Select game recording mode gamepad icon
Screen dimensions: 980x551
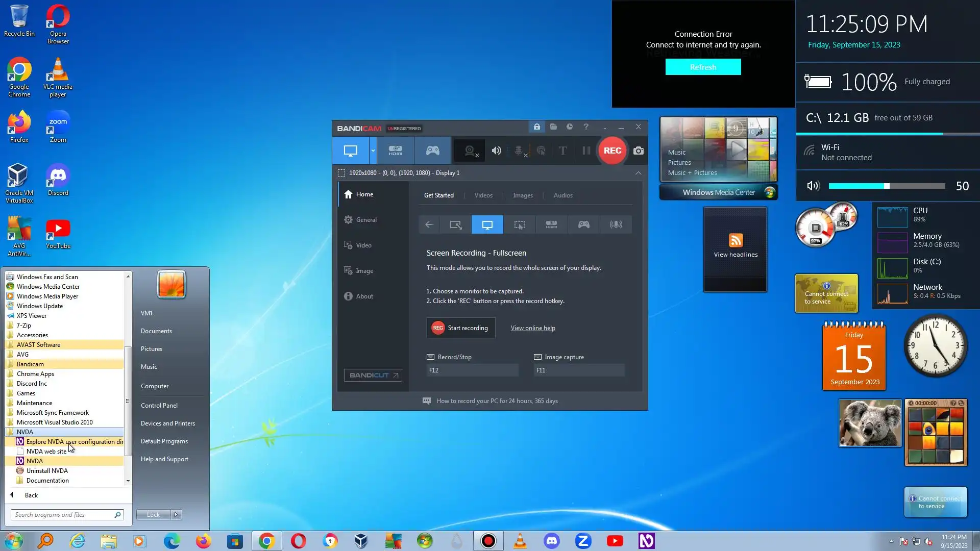pyautogui.click(x=432, y=151)
